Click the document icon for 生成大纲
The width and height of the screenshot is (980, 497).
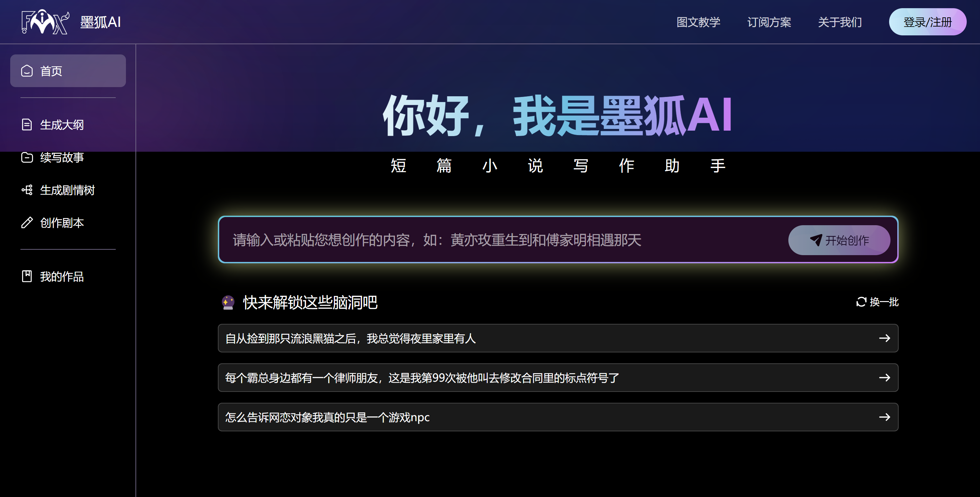[x=27, y=125]
